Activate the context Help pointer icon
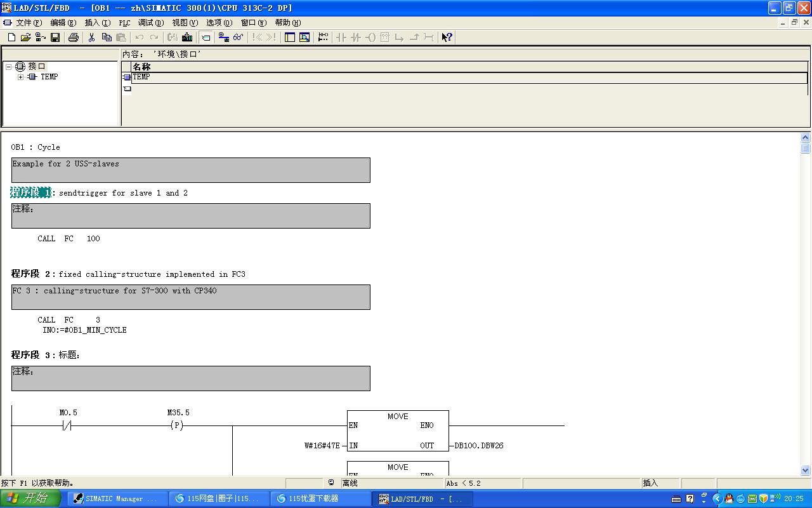This screenshot has height=508, width=812. point(447,37)
